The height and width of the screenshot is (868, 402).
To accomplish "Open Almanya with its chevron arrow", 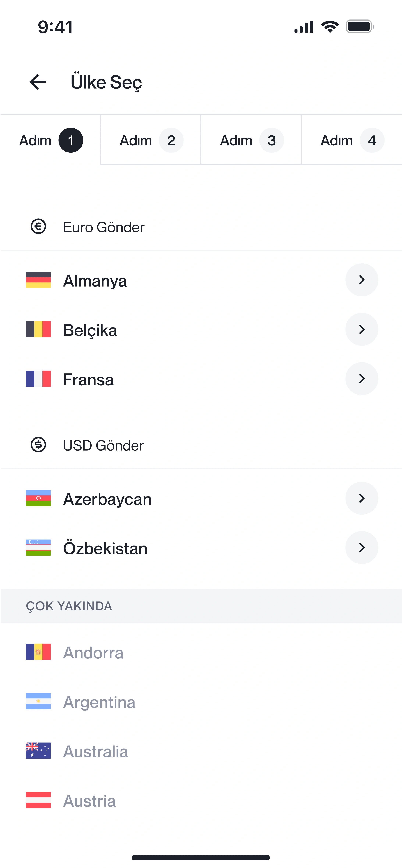I will [362, 280].
